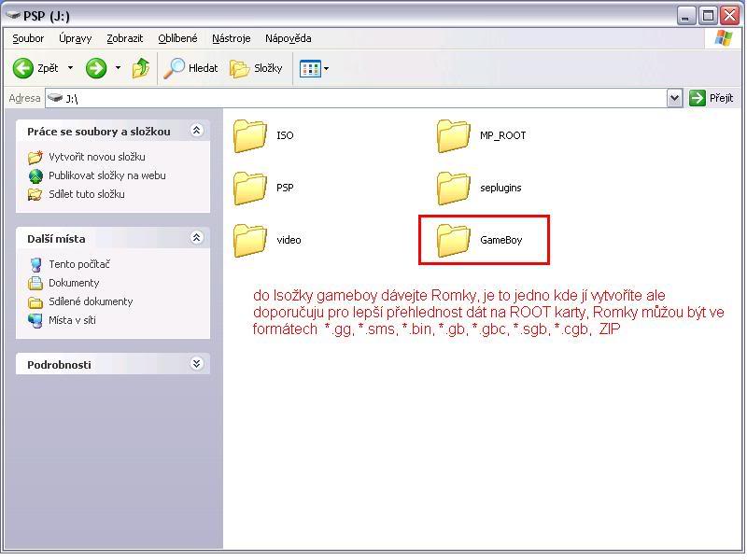
Task: Select the MP_ROOT folder
Action: coord(455,135)
